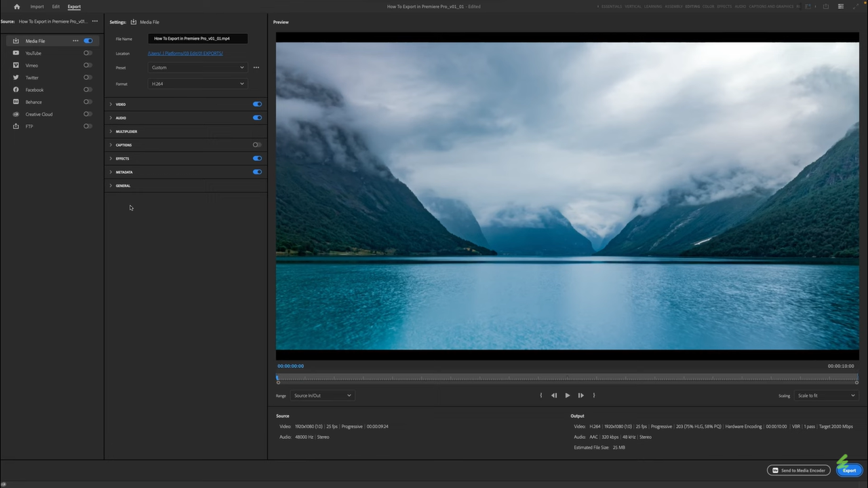Toggle the Media File destination switch
Viewport: 868px width, 488px height.
tap(88, 41)
